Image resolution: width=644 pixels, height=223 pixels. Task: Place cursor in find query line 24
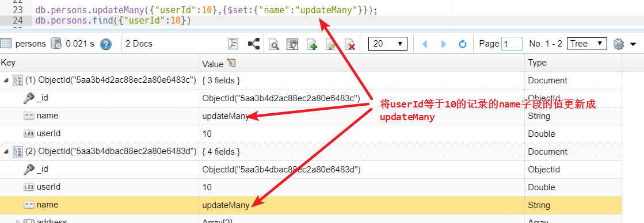coord(113,21)
